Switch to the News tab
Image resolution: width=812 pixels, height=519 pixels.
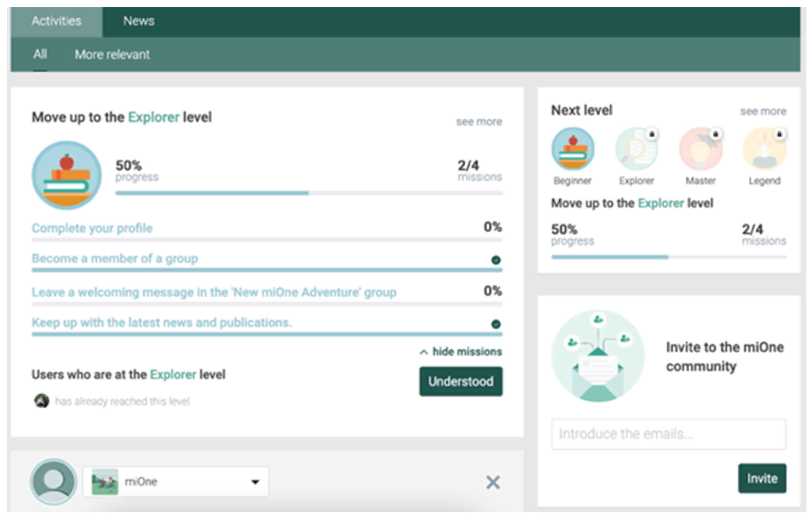coord(139,21)
